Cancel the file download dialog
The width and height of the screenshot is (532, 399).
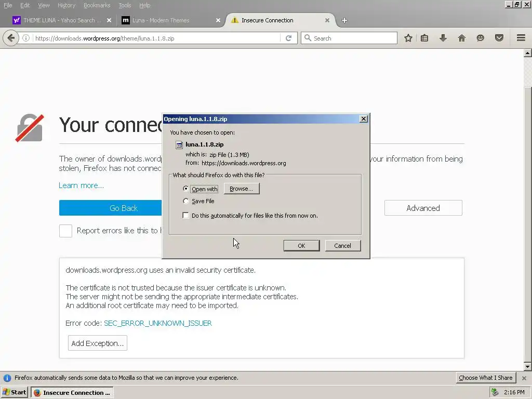(x=343, y=246)
